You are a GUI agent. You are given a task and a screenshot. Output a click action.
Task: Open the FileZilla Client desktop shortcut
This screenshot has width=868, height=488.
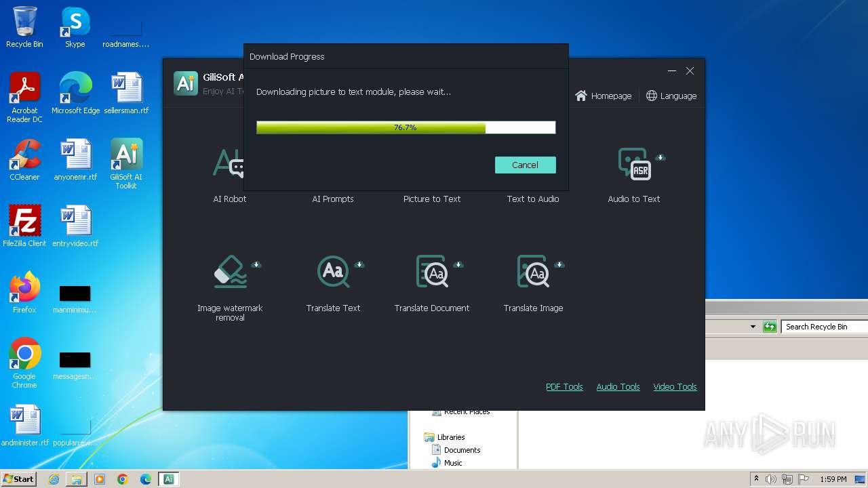24,226
